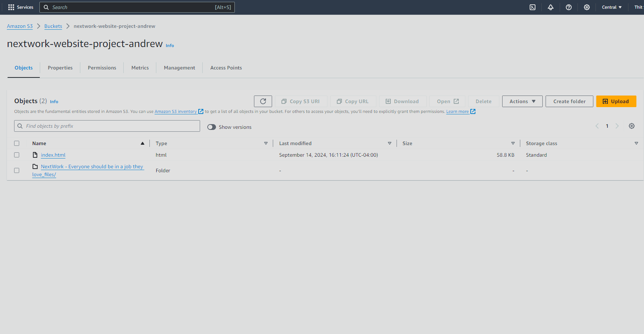Click the Open button

[447, 101]
